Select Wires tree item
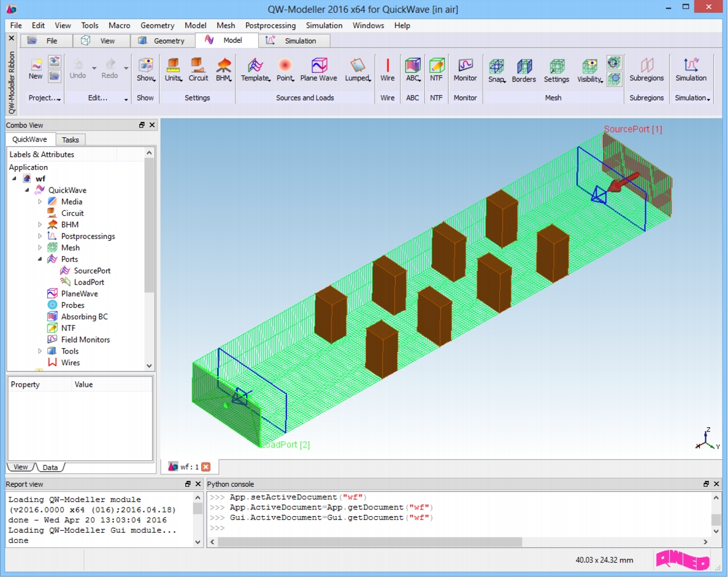This screenshot has width=728, height=578. pyautogui.click(x=70, y=363)
